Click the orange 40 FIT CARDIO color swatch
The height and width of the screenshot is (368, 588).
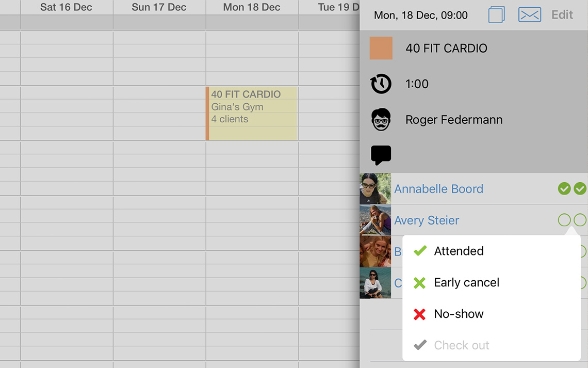click(381, 48)
